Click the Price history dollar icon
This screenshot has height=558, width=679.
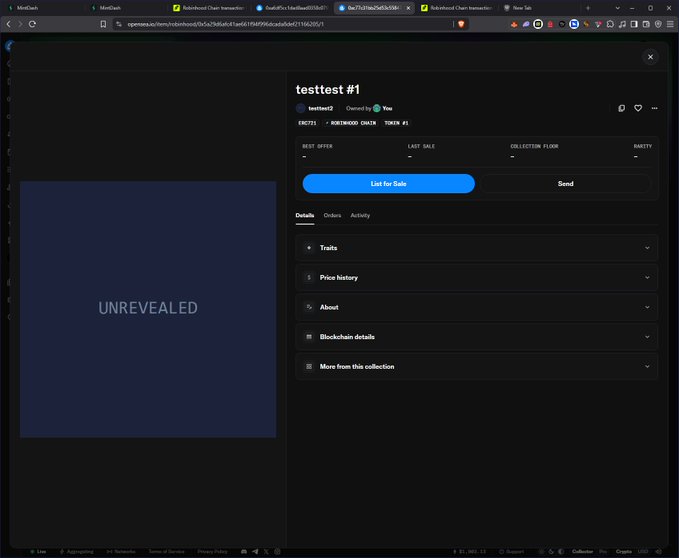[x=309, y=277]
